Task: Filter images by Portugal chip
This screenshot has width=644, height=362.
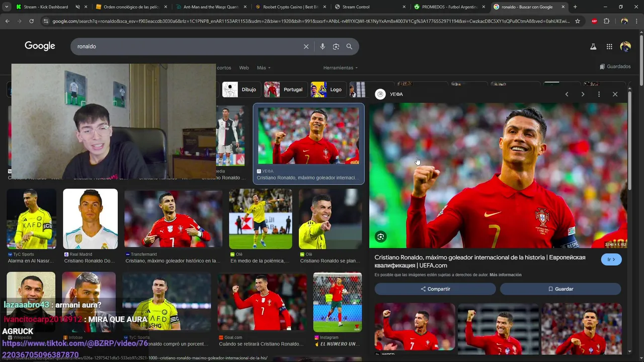Action: pyautogui.click(x=285, y=89)
